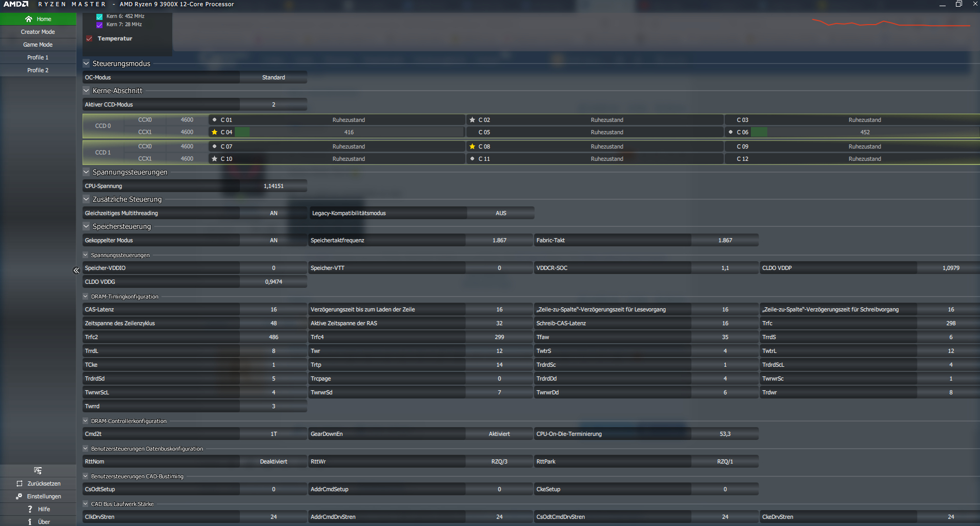Click the CLDO VDDG value 0,9474

coord(274,282)
